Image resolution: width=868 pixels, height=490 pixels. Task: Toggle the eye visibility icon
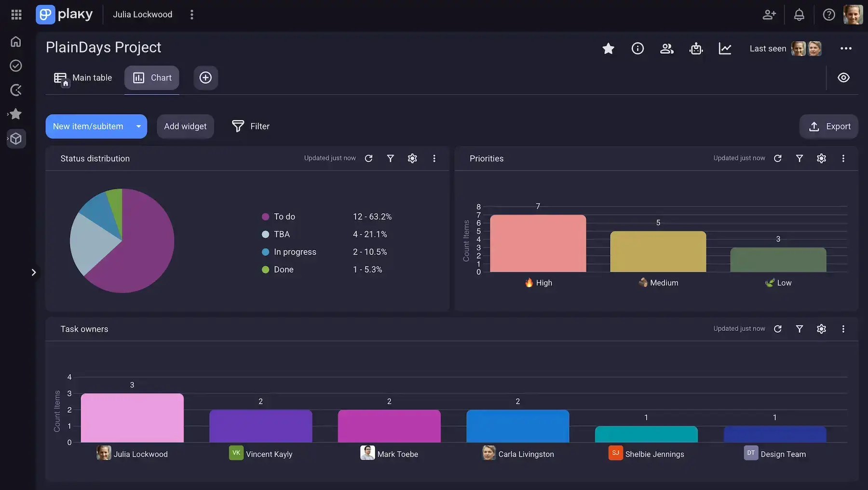pyautogui.click(x=843, y=78)
